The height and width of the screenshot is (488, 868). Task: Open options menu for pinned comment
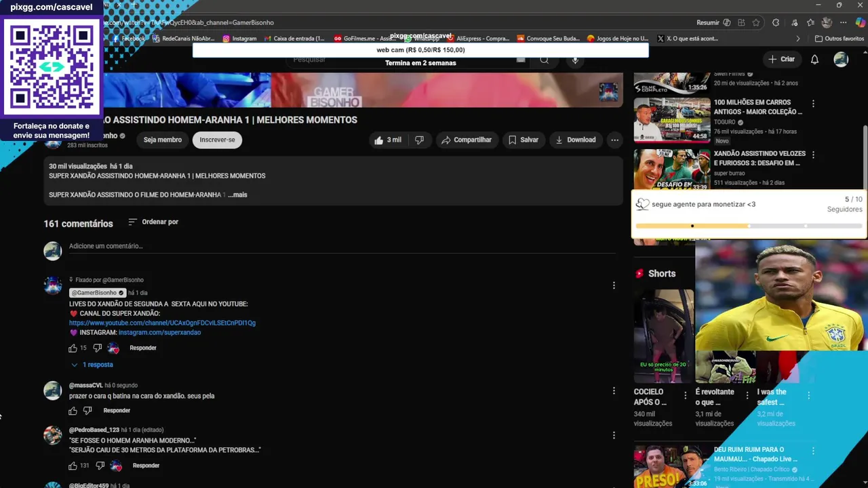[614, 286]
